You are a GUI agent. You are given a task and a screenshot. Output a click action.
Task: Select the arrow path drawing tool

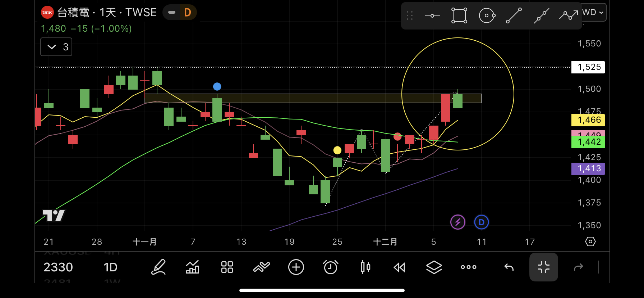click(569, 15)
